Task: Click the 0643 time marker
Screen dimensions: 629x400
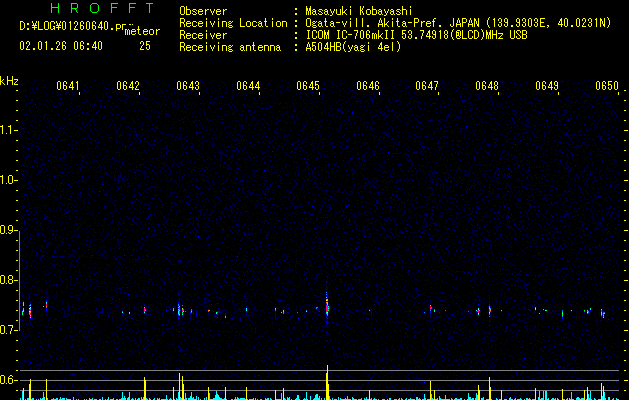Action: point(188,86)
